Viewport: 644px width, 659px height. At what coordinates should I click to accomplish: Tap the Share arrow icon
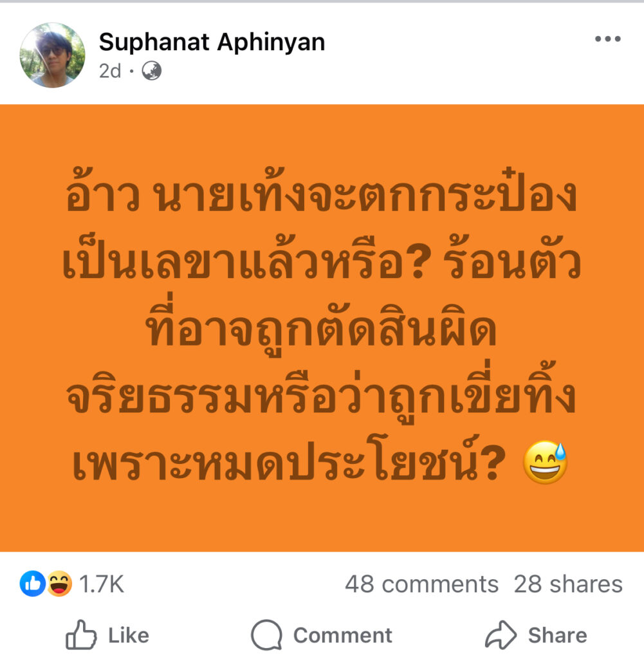[x=501, y=635]
